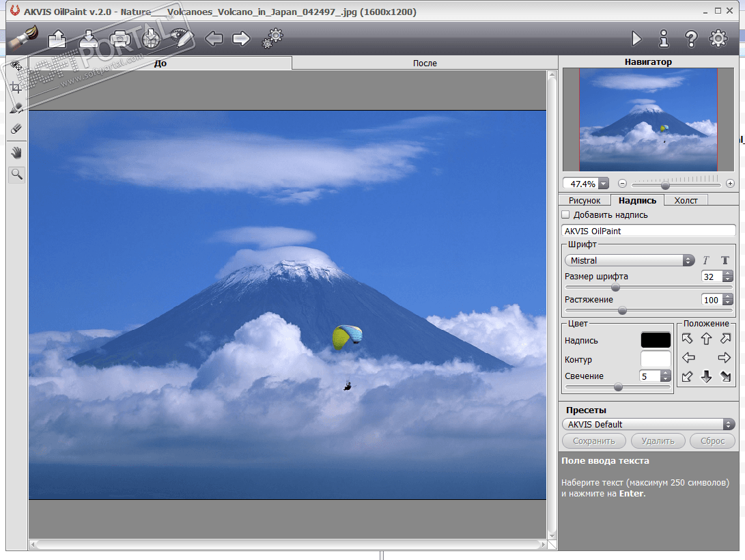Click the open image icon in toolbar
The width and height of the screenshot is (745, 560).
57,39
